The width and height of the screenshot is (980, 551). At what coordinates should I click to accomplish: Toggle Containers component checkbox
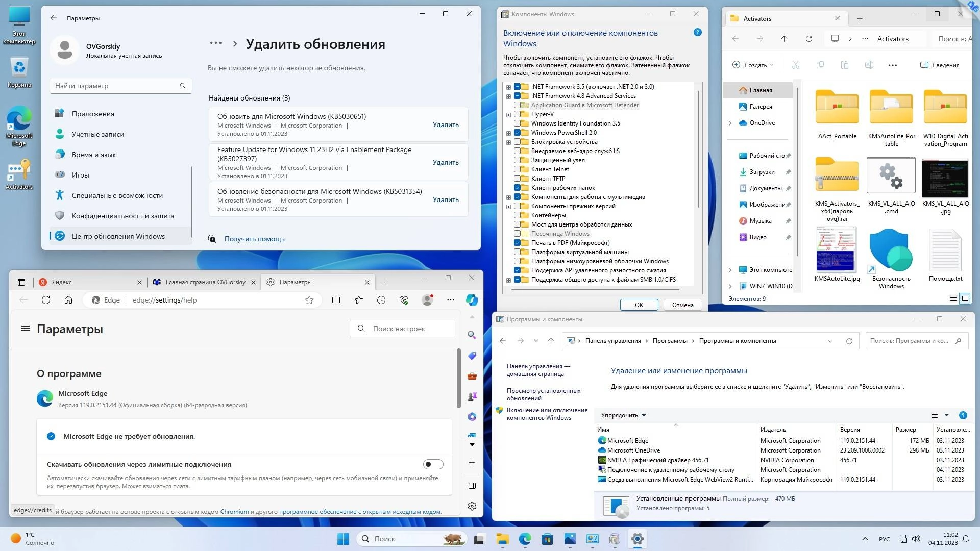[x=517, y=215]
